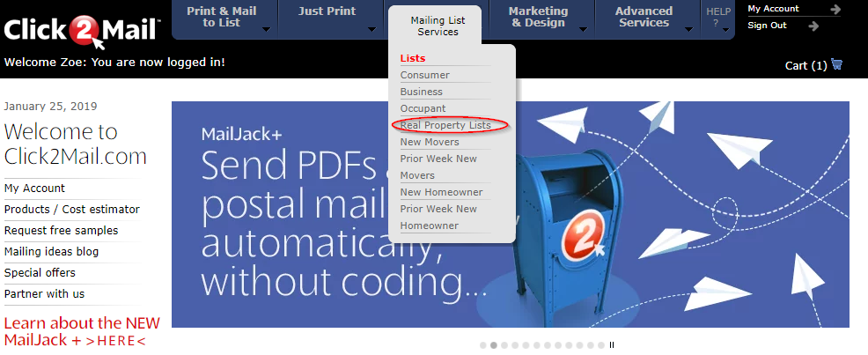The image size is (868, 355).
Task: Click Request free samples link
Action: point(61,231)
